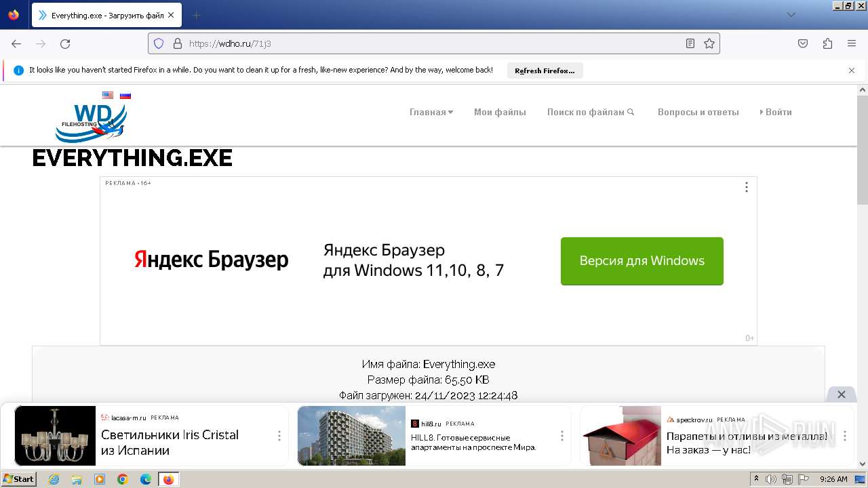The height and width of the screenshot is (488, 868).
Task: Launch Internet Explorer from the taskbar
Action: pos(54,479)
